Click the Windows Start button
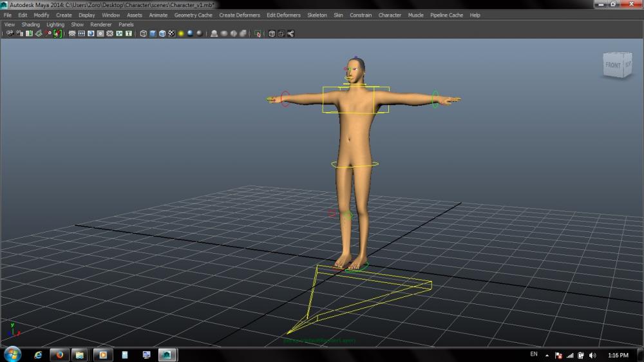 click(12, 354)
